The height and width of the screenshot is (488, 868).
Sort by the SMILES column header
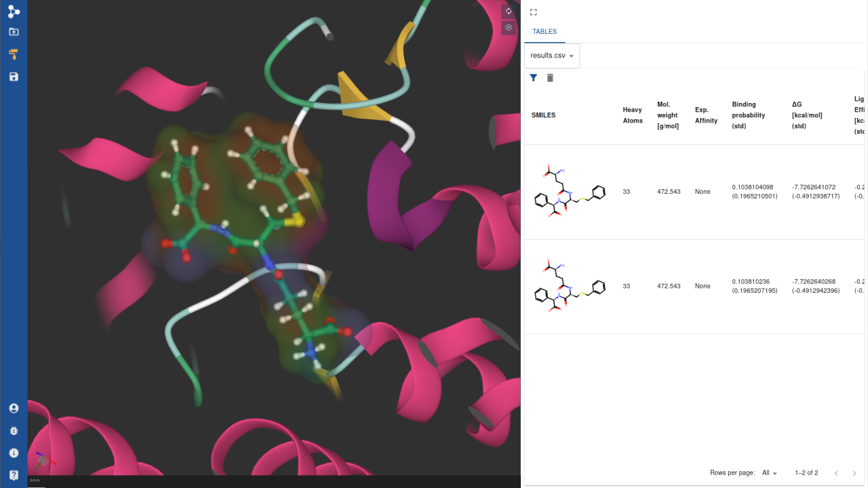(544, 115)
